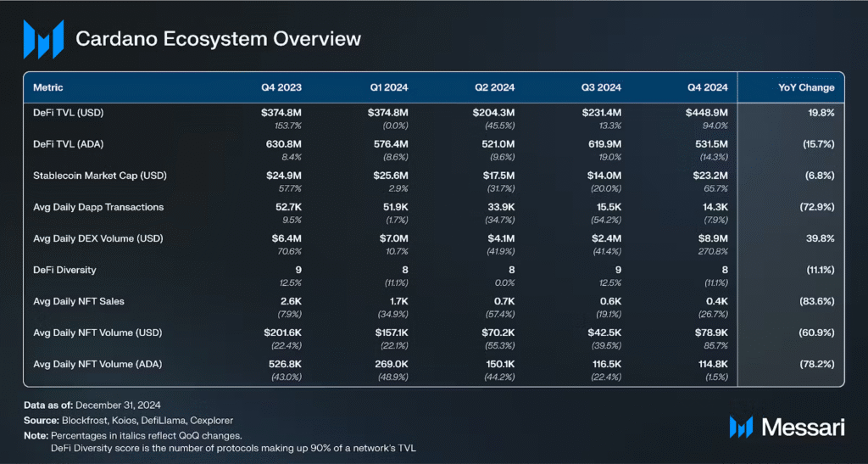
Task: Select the Metric column header
Action: tap(48, 87)
